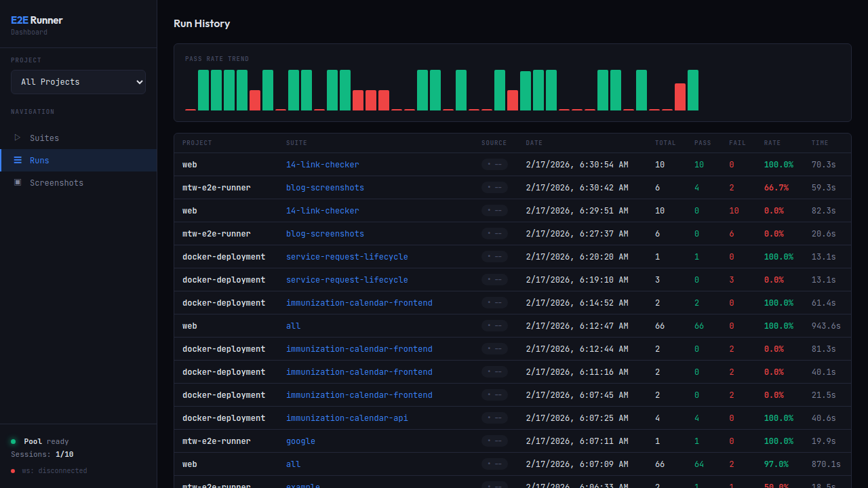This screenshot has width=868, height=488.
Task: Open service-request-lifecycle run from 6:19:10 AM
Action: click(x=347, y=280)
